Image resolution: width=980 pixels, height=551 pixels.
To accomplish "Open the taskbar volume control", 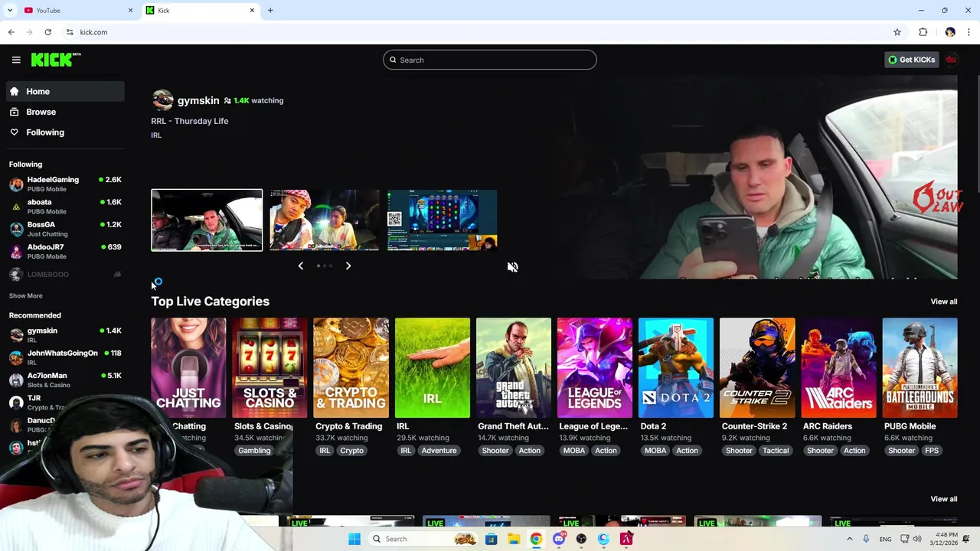I will click(x=916, y=539).
